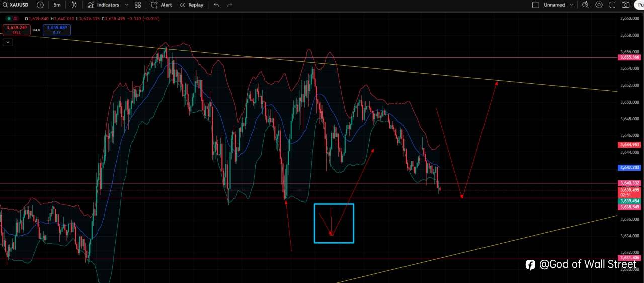
Task: Start bar Replay mode
Action: (x=192, y=5)
